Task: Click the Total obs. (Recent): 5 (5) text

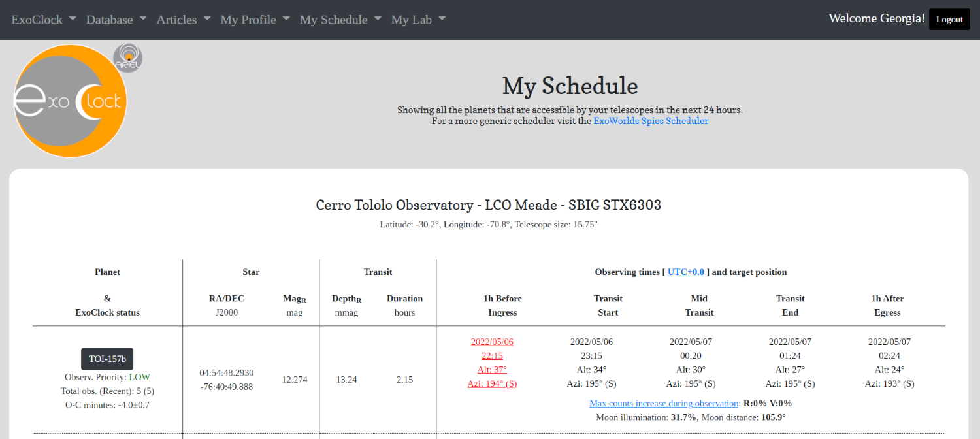Action: (x=107, y=391)
